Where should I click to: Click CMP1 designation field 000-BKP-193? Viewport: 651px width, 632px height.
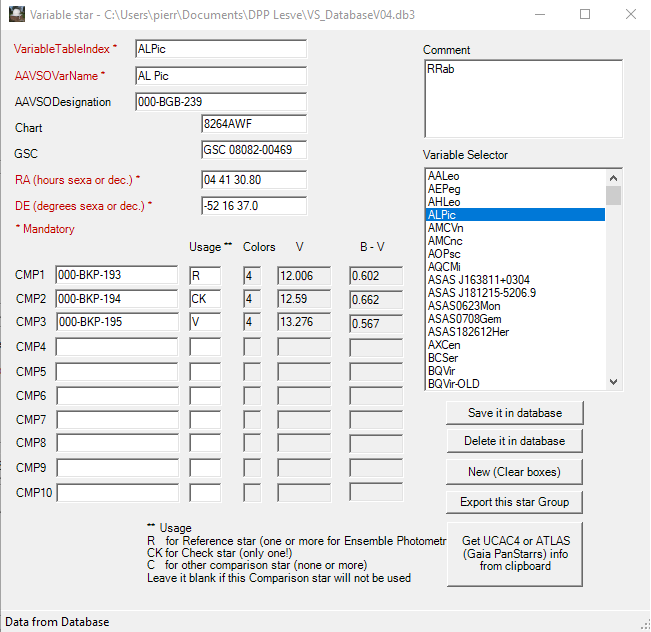coord(117,275)
